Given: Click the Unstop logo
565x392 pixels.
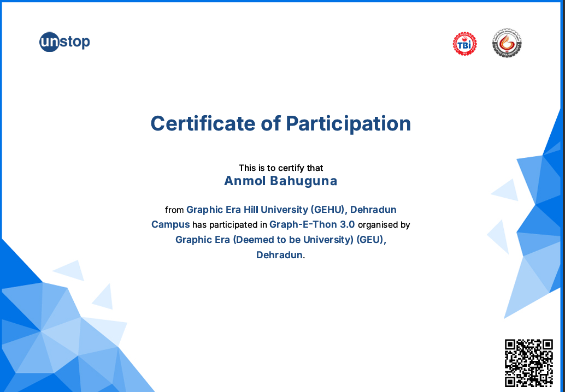Looking at the screenshot, I should coord(64,41).
